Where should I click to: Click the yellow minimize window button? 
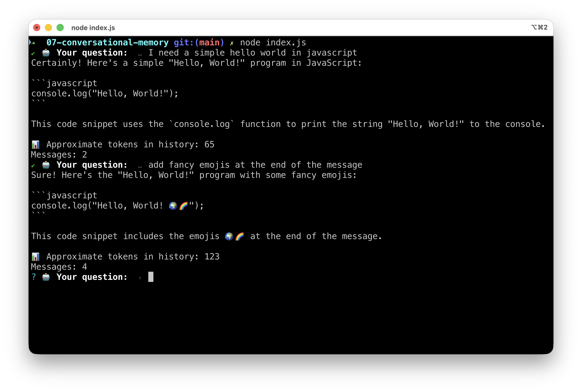[x=48, y=28]
